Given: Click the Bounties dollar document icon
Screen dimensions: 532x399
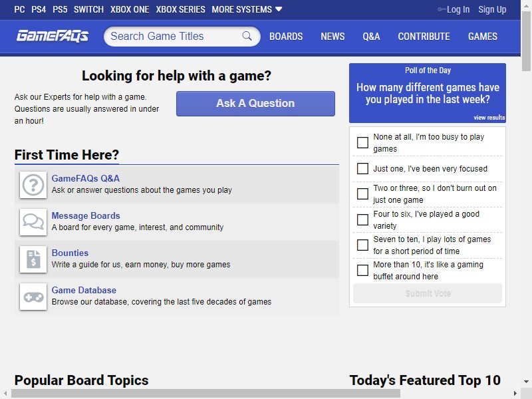Looking at the screenshot, I should click(33, 259).
